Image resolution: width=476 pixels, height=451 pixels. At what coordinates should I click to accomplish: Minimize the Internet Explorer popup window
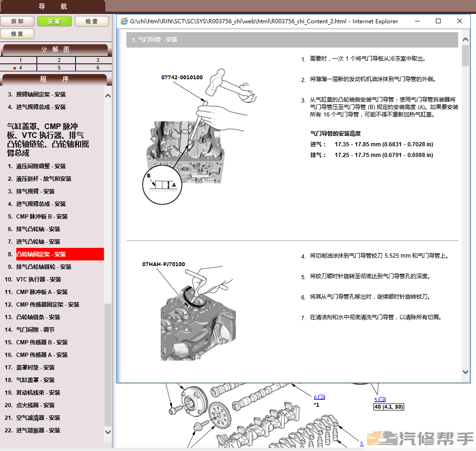coord(417,21)
